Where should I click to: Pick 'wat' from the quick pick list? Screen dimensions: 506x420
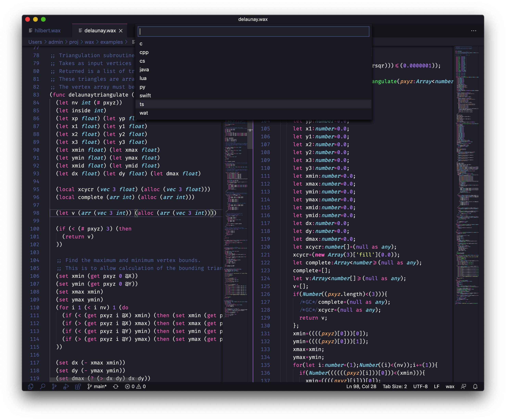(x=144, y=113)
